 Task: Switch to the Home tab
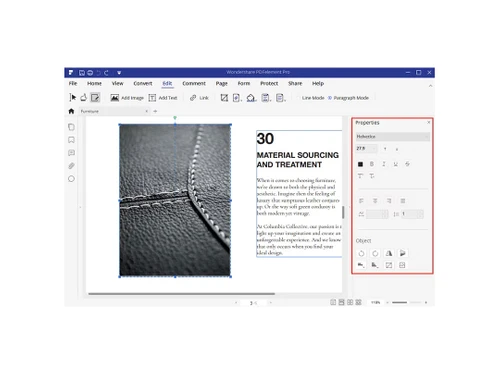click(94, 83)
